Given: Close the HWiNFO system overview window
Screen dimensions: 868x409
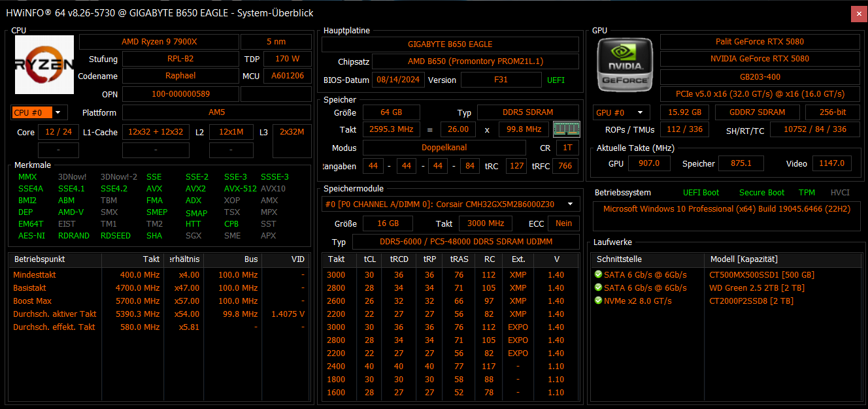Looking at the screenshot, I should 858,13.
